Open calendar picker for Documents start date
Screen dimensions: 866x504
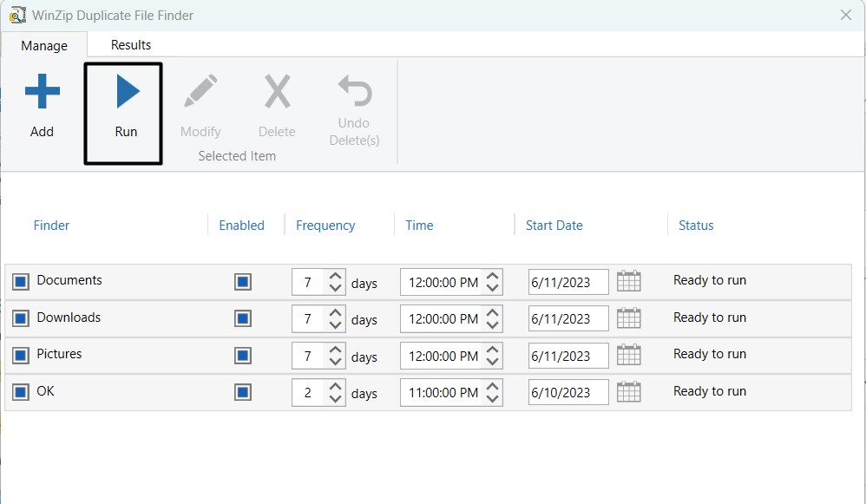[x=628, y=281]
